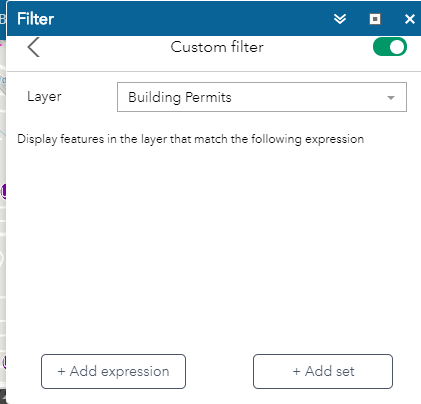Image resolution: width=421 pixels, height=404 pixels.
Task: Select the lower purple map marker
Action: tap(4, 362)
